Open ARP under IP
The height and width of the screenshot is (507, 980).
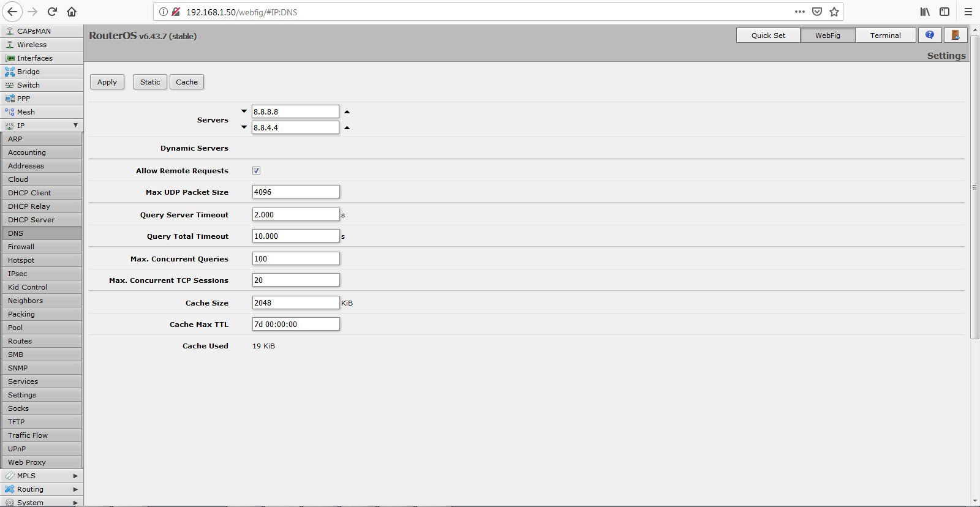(42, 139)
